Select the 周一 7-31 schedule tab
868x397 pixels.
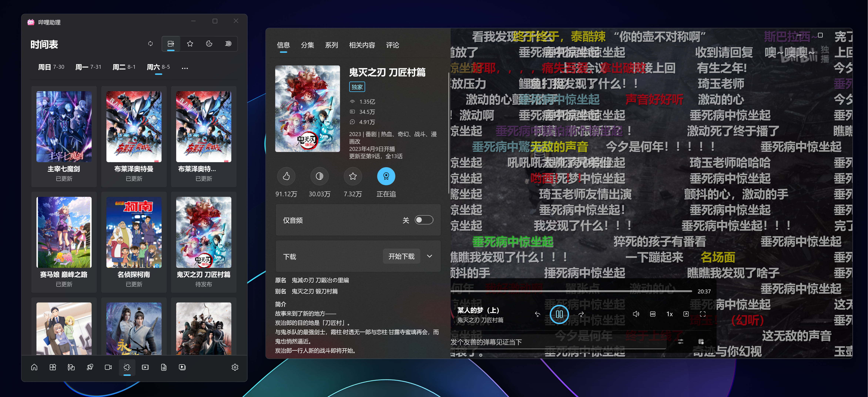(88, 67)
